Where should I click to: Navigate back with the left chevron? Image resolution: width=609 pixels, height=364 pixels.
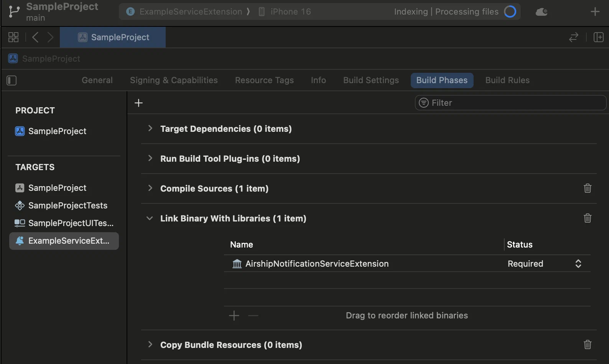pyautogui.click(x=35, y=37)
